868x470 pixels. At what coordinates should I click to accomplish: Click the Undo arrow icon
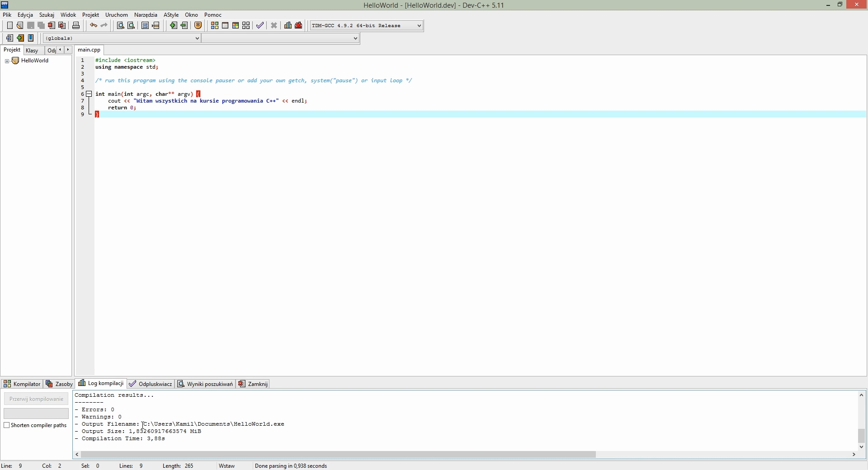click(93, 26)
